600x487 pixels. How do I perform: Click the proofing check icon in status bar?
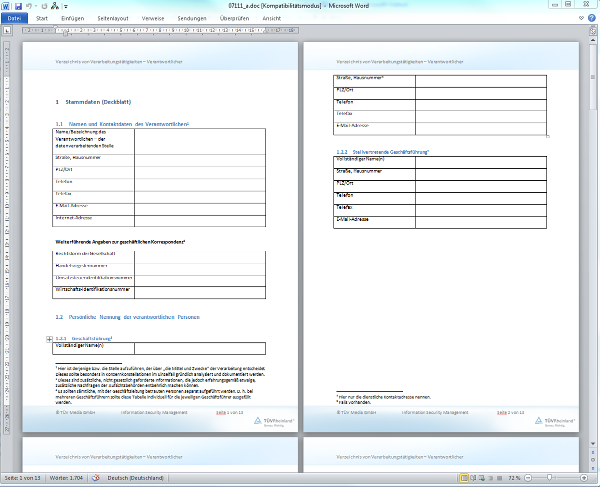click(97, 480)
